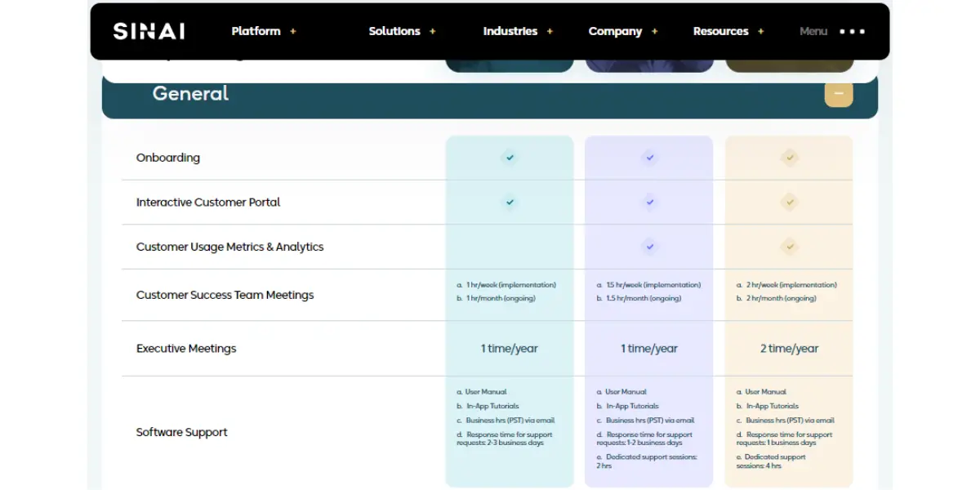Select Customer Success Team Meetings label
The width and height of the screenshot is (980, 490).
tap(225, 295)
